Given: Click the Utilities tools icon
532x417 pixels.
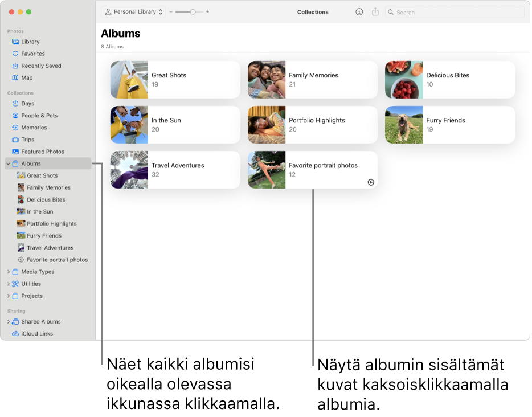Looking at the screenshot, I should 15,284.
